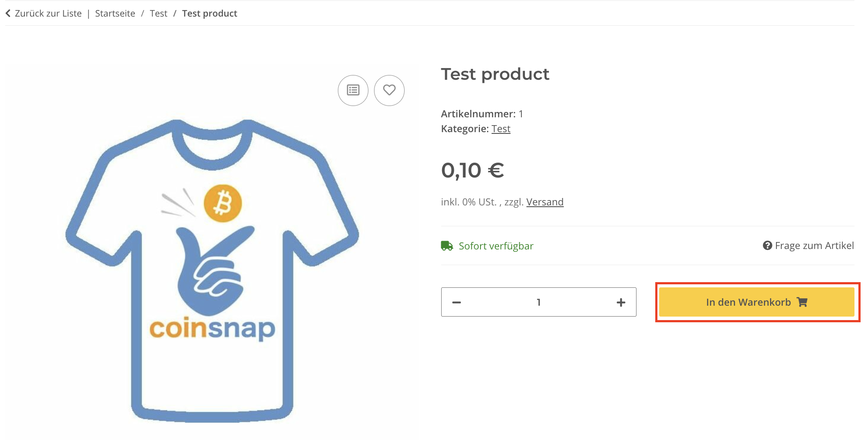The width and height of the screenshot is (868, 440).
Task: Click the question mark icon beside Frage zum Artikel
Action: pos(767,246)
